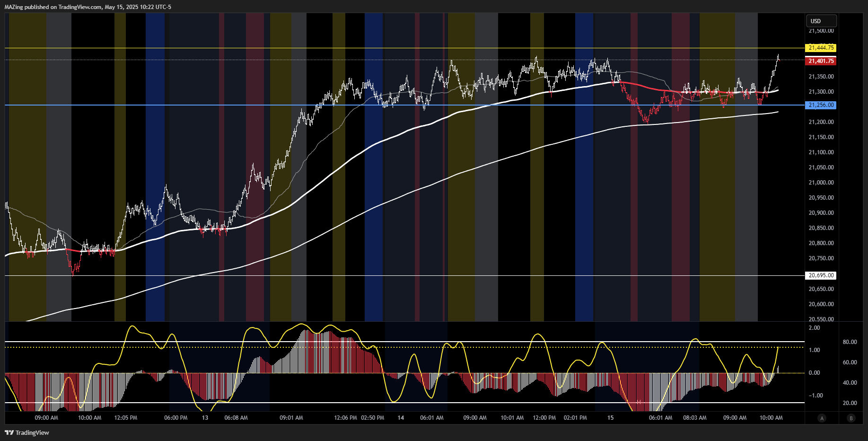Click the 21,200.00 price axis value
Image resolution: width=868 pixels, height=441 pixels.
pyautogui.click(x=821, y=122)
